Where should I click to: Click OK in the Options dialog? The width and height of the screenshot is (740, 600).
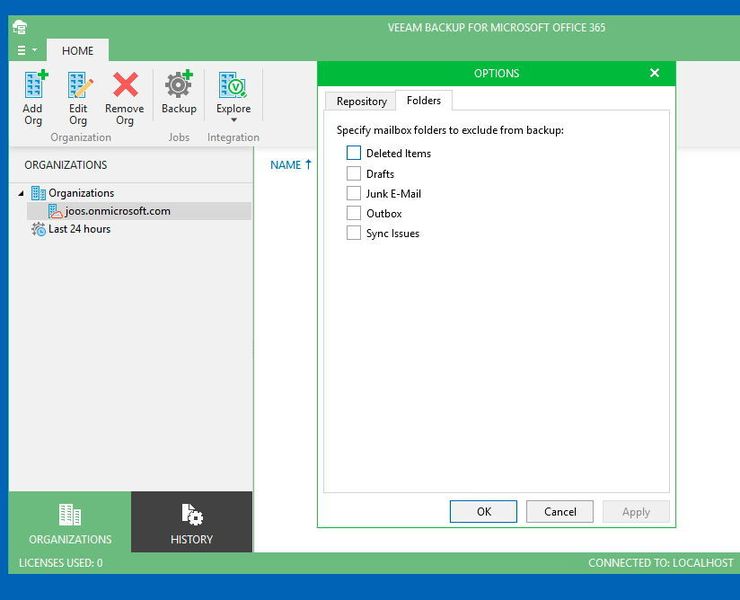click(x=483, y=512)
